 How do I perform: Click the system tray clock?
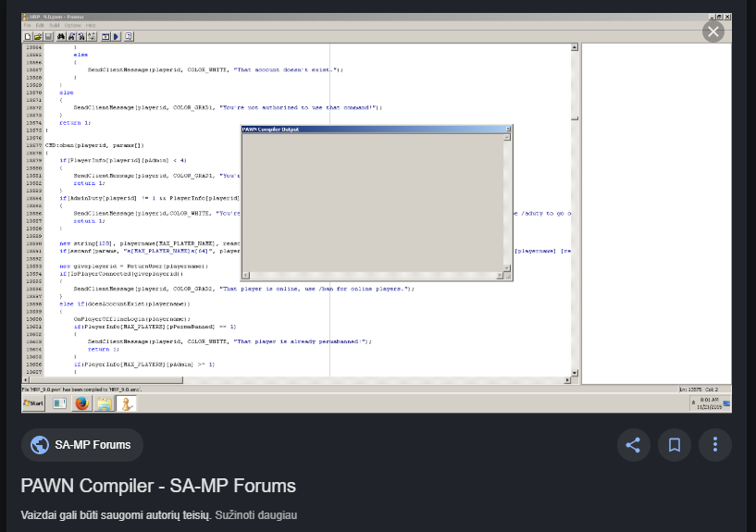tap(709, 403)
